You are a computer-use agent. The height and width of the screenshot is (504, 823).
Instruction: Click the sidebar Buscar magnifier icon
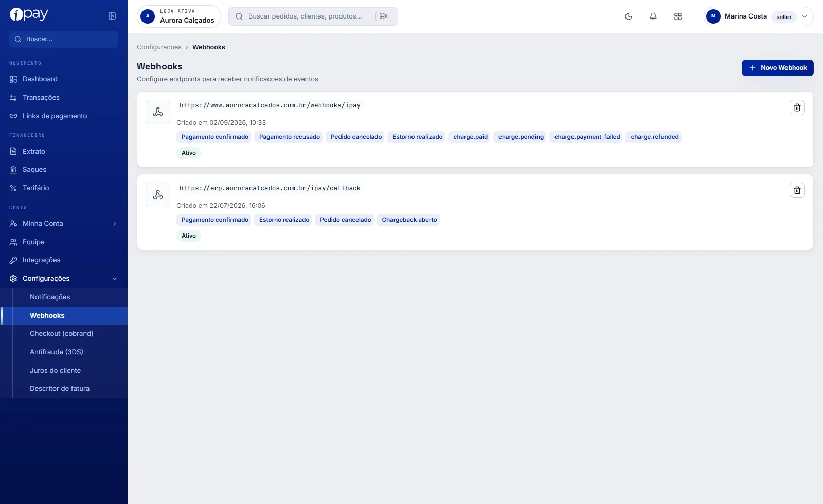[18, 39]
